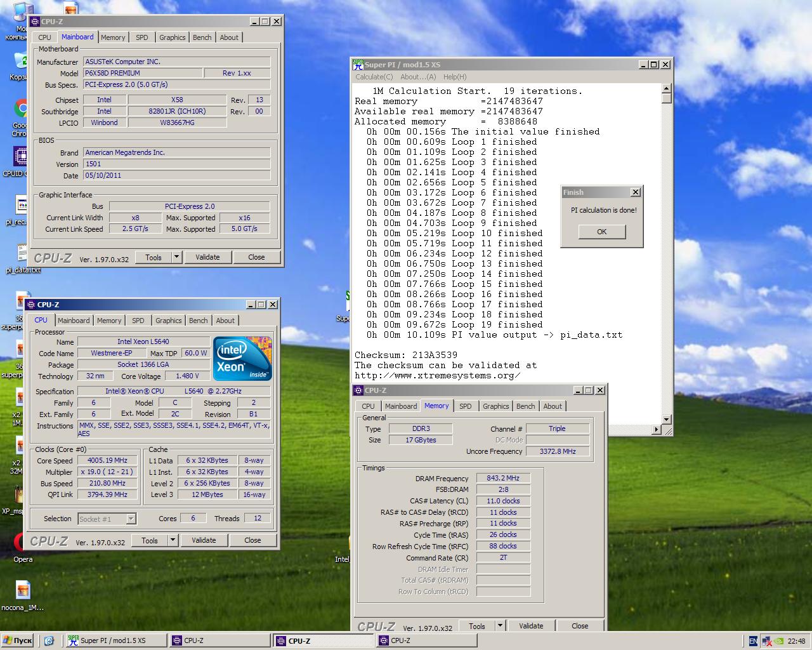
Task: Click Super PI scrollbar down arrow
Action: coord(666,420)
